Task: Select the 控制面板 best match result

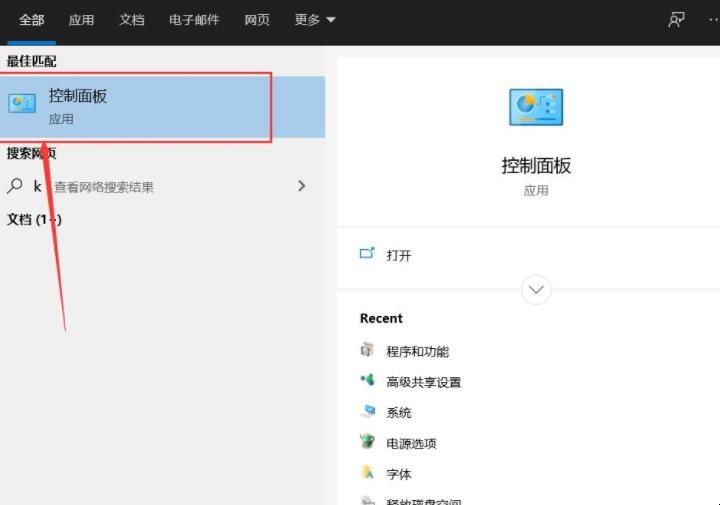Action: tap(163, 107)
